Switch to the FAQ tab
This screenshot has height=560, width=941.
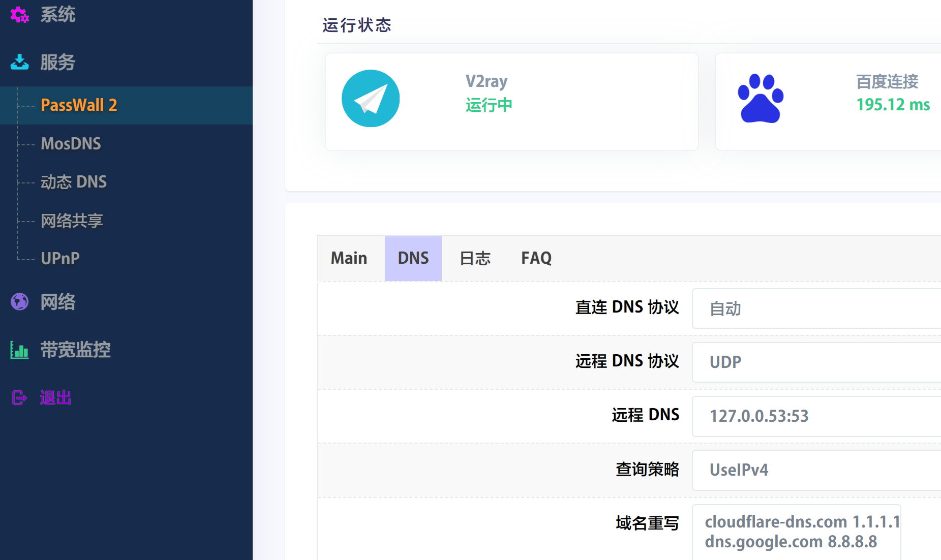(x=536, y=258)
